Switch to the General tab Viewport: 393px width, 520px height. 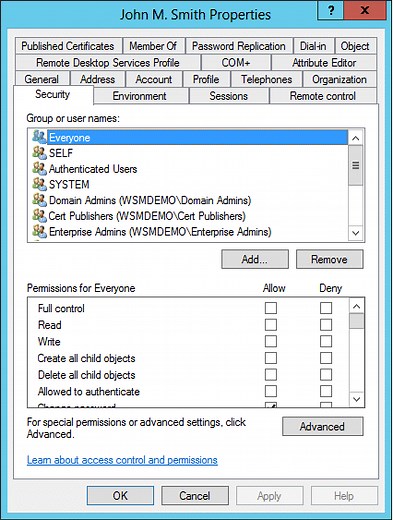pos(42,79)
